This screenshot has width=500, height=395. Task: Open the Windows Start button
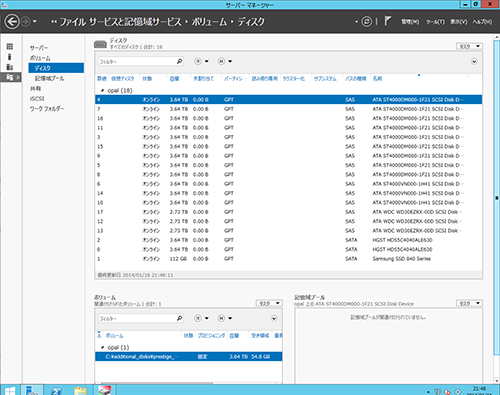click(x=10, y=390)
